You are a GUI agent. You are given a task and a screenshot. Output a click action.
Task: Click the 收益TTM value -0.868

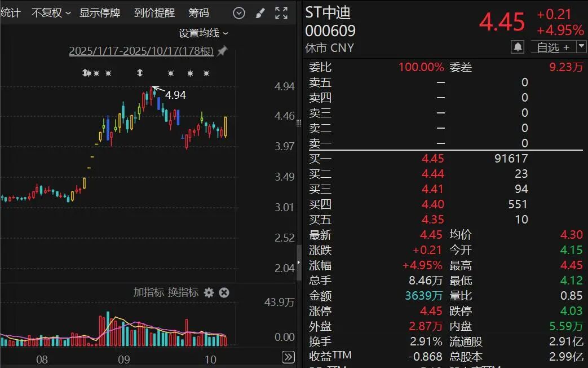tap(425, 356)
